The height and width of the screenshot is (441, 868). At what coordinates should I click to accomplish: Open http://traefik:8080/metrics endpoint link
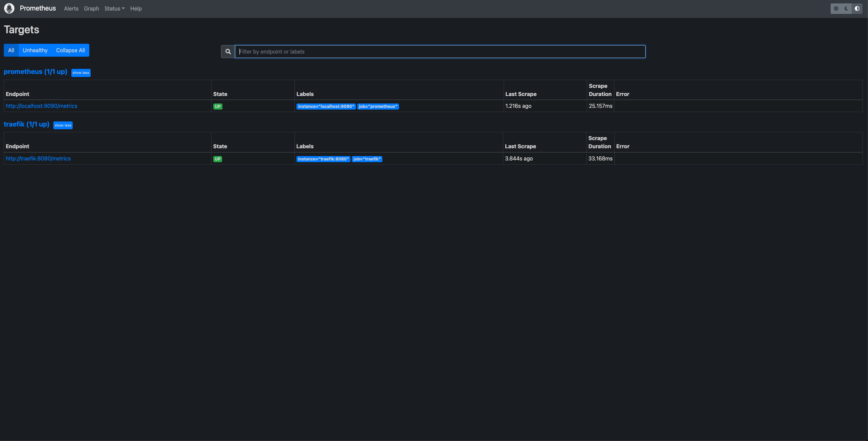pos(38,158)
